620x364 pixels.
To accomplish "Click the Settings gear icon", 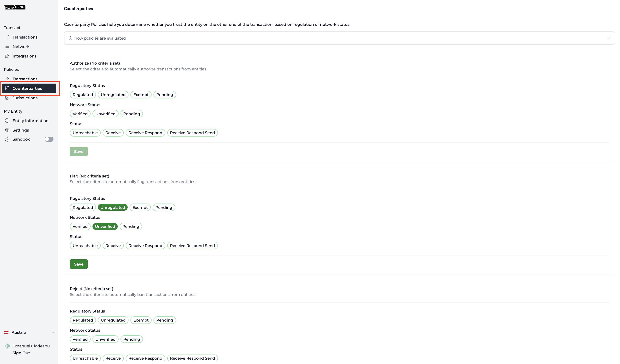I will click(x=7, y=130).
